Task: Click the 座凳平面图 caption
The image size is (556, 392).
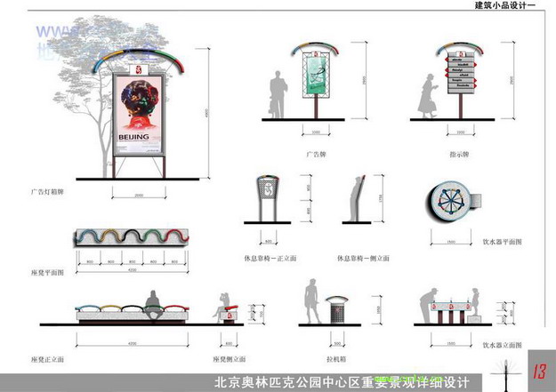Action: coord(47,273)
